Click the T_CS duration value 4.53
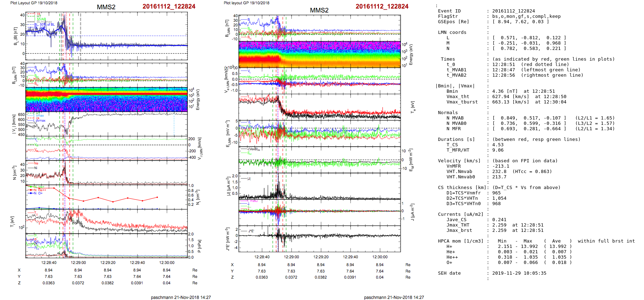Image resolution: width=644 pixels, height=300 pixels. click(498, 145)
